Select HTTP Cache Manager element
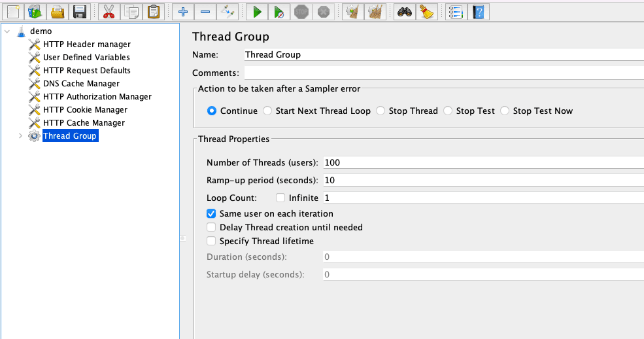Screen dimensions: 644x339 click(x=84, y=123)
